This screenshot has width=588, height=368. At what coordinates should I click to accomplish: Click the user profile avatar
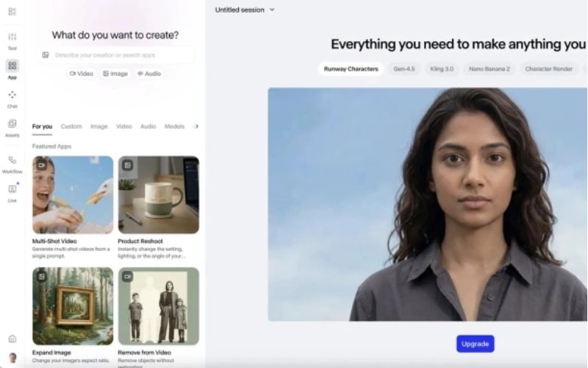coord(12,358)
